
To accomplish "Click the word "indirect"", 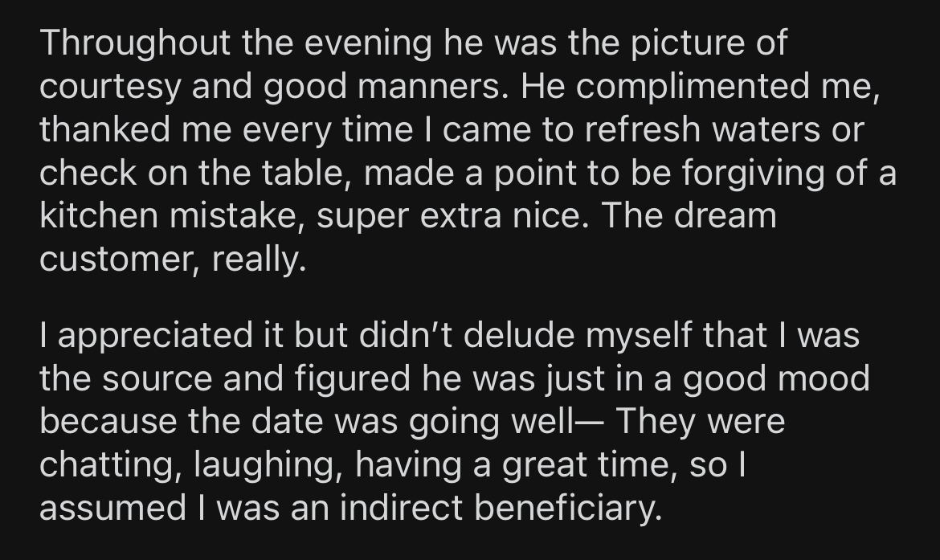I will pos(402,507).
